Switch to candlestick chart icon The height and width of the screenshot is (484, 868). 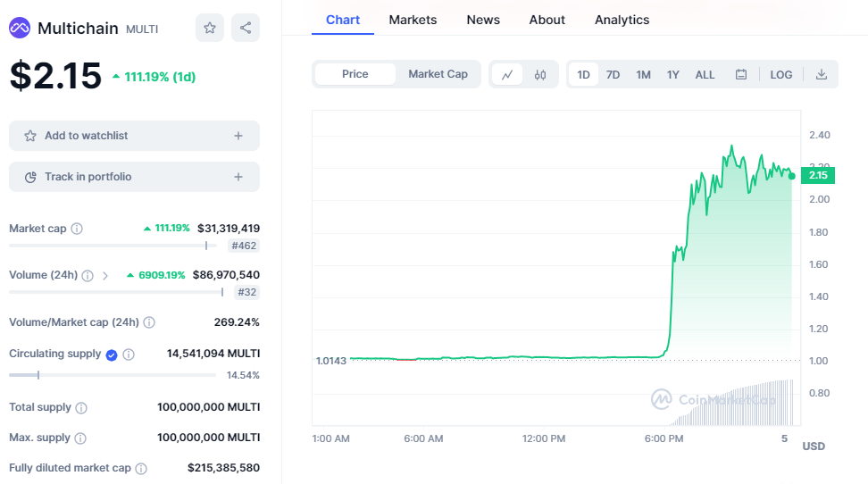pos(540,74)
